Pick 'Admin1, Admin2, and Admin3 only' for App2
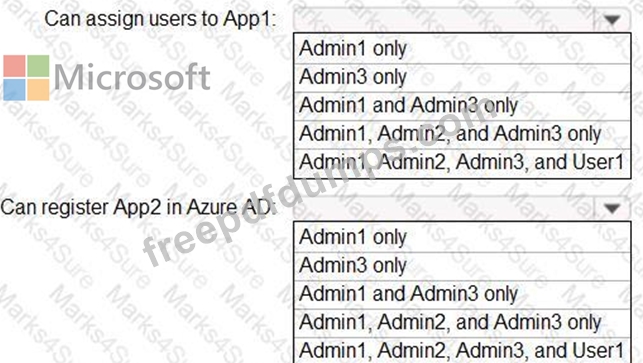This screenshot has width=643, height=363. coord(462,322)
